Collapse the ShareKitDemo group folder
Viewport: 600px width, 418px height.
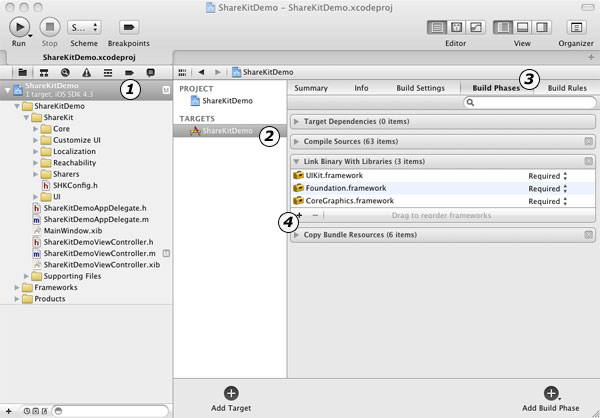[x=17, y=106]
